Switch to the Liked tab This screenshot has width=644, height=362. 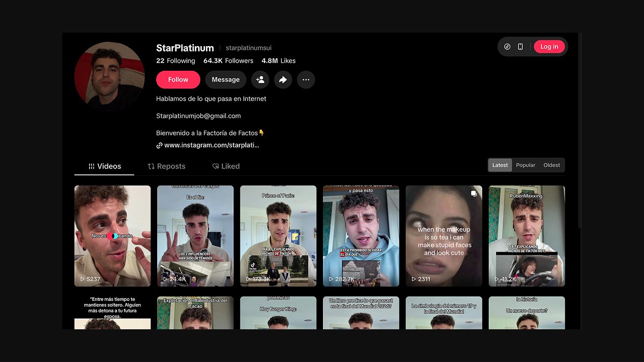pos(226,166)
